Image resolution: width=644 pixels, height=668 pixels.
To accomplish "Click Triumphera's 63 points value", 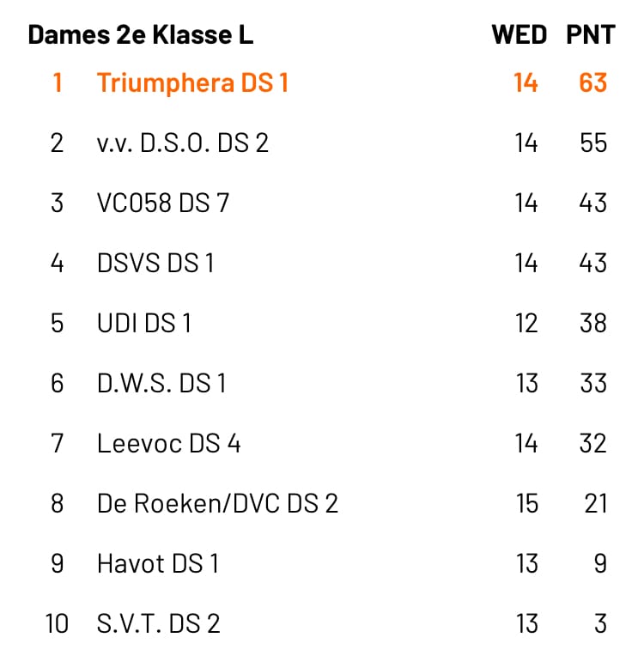I will click(x=592, y=82).
